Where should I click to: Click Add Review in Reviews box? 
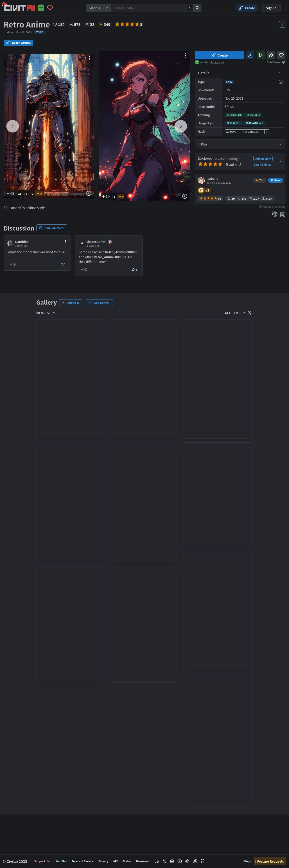[x=263, y=159]
